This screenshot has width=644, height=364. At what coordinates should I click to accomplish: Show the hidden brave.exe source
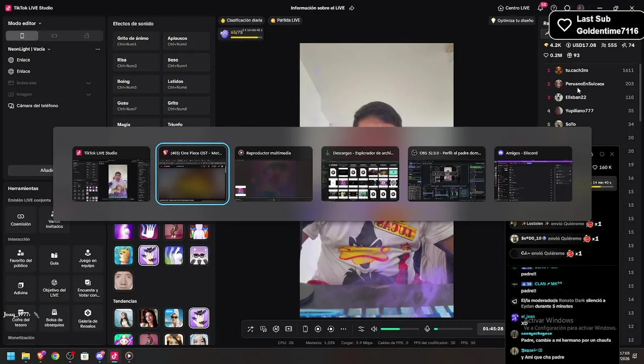88,83
